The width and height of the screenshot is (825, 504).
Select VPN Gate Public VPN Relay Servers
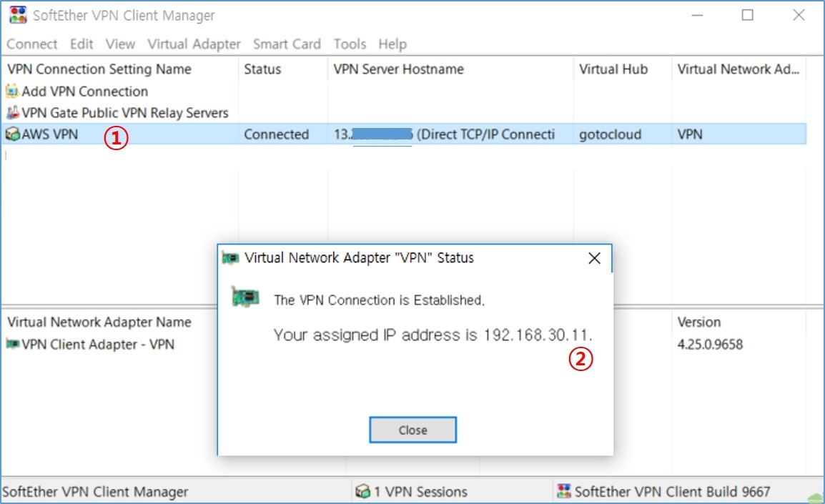coord(124,112)
